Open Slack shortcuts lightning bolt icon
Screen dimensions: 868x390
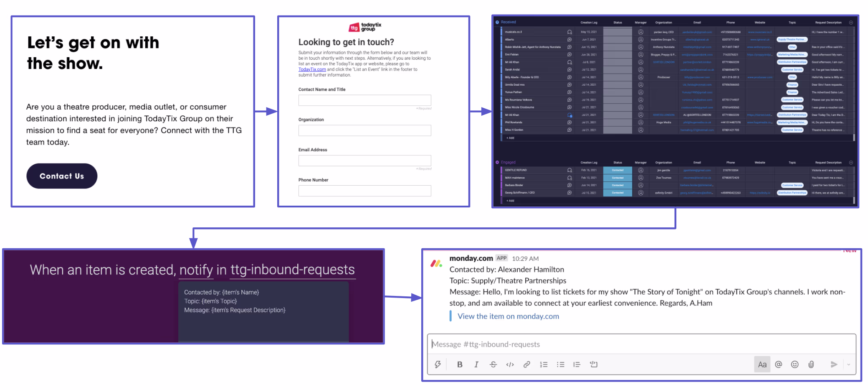coord(438,365)
